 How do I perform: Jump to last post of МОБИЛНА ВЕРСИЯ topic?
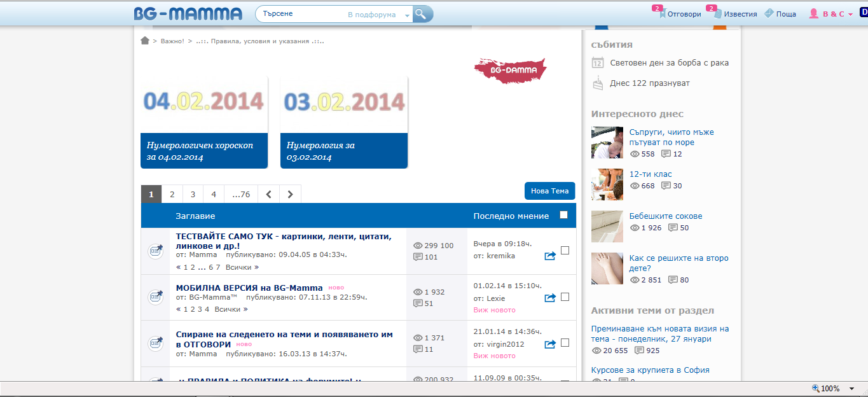pyautogui.click(x=550, y=297)
